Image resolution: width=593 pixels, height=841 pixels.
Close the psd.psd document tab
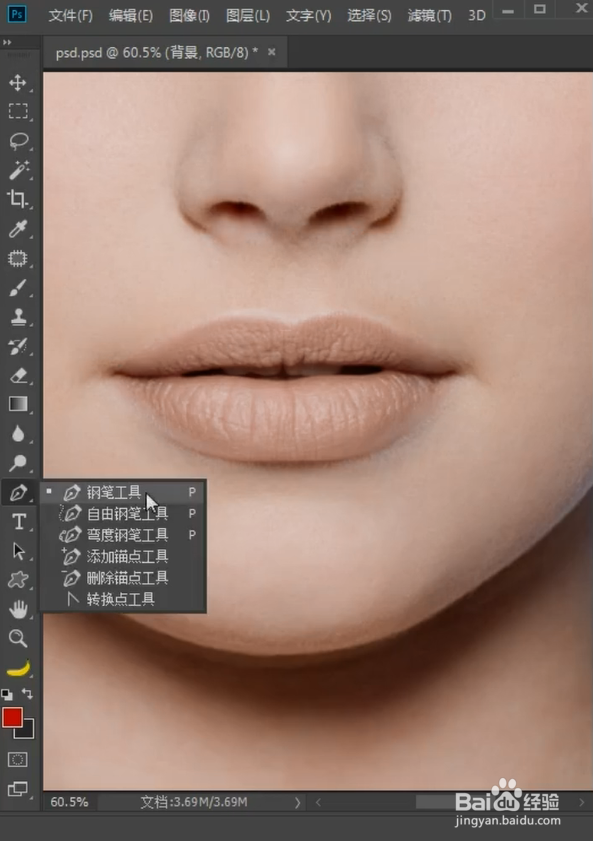coord(272,52)
